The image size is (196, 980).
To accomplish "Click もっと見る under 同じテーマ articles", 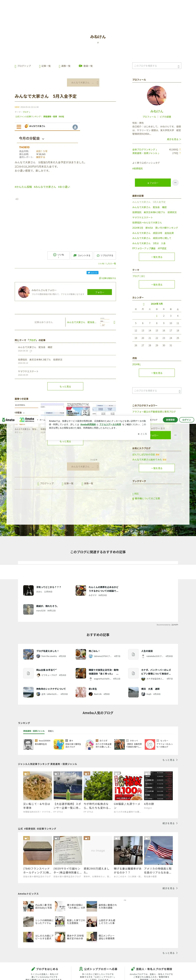I will [65, 386].
